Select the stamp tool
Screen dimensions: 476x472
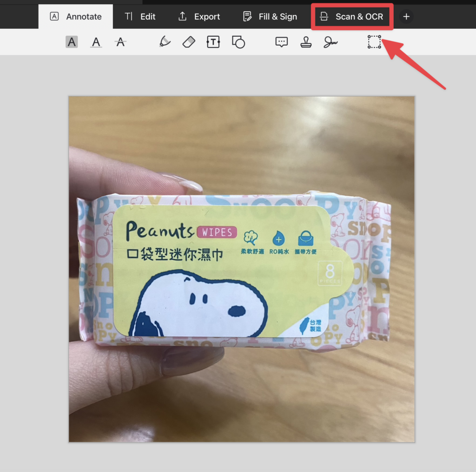point(306,42)
